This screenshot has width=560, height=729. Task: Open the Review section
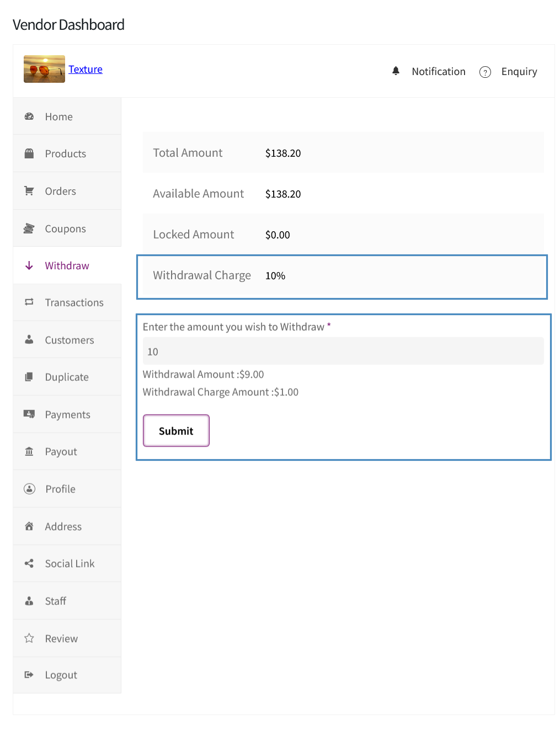point(61,638)
